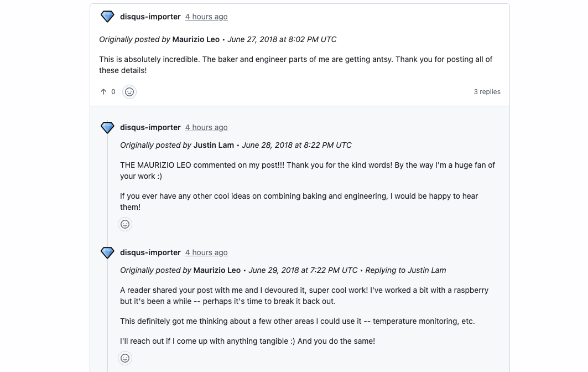This screenshot has width=588, height=372.
Task: Collapse the thread using '3 replies' label
Action: click(x=487, y=91)
